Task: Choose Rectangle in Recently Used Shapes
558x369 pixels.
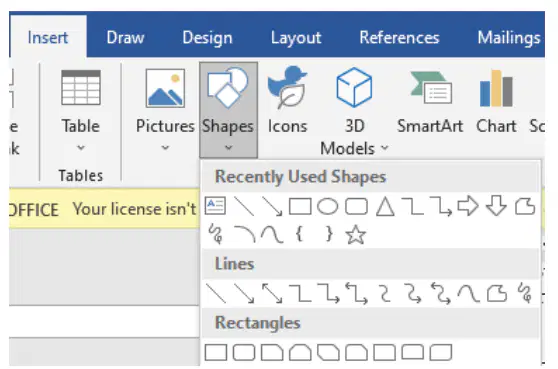Action: click(300, 206)
